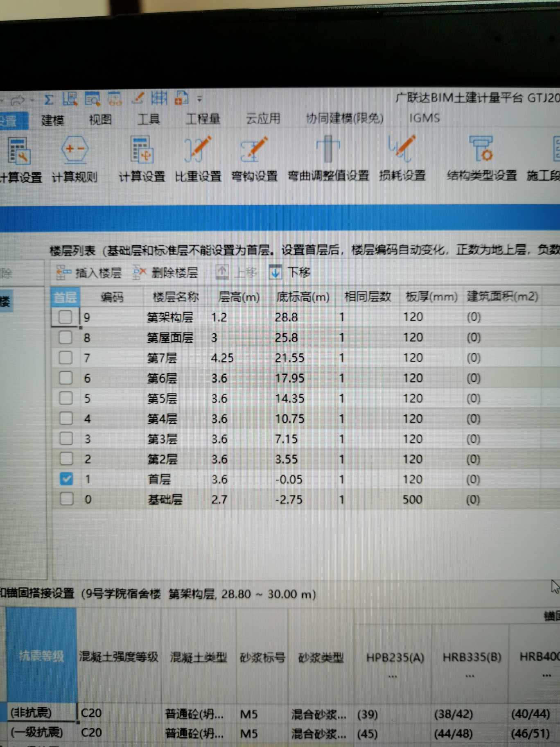Select the 4.25 floor height cell
The height and width of the screenshot is (747, 560).
click(x=239, y=358)
